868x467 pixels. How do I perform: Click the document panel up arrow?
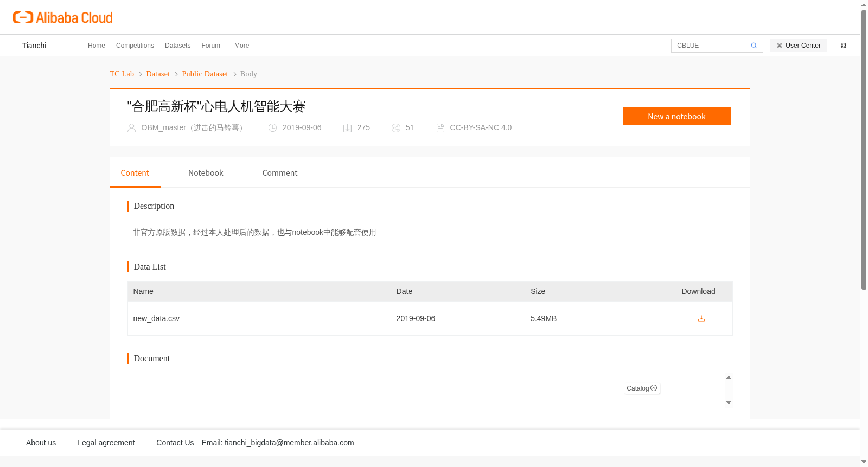[729, 378]
